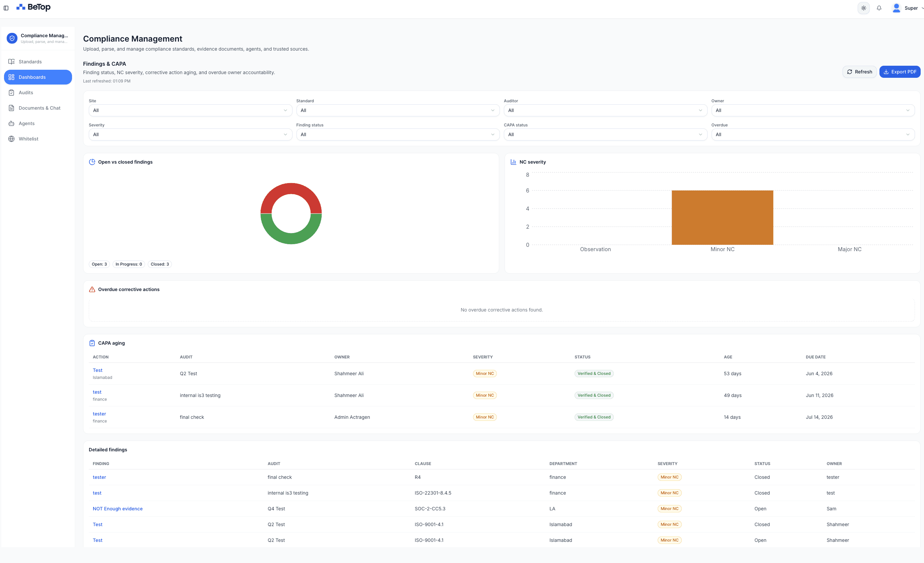924x563 pixels.
Task: Export the dashboard as PDF
Action: [x=900, y=72]
